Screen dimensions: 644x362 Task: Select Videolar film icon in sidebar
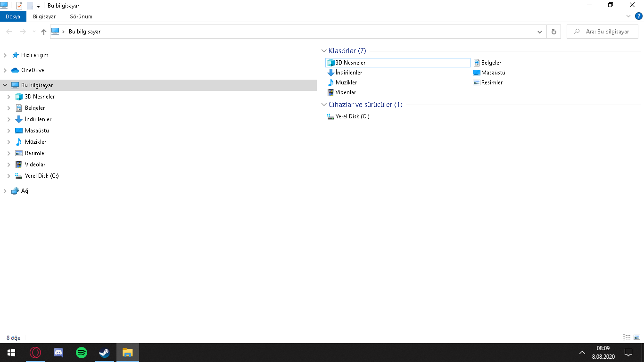19,165
